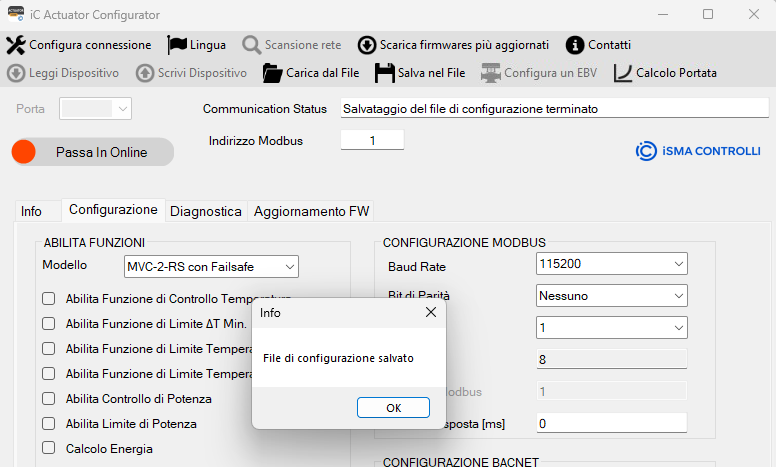This screenshot has height=467, width=776.
Task: Click Carica dal File folder icon
Action: (x=272, y=73)
